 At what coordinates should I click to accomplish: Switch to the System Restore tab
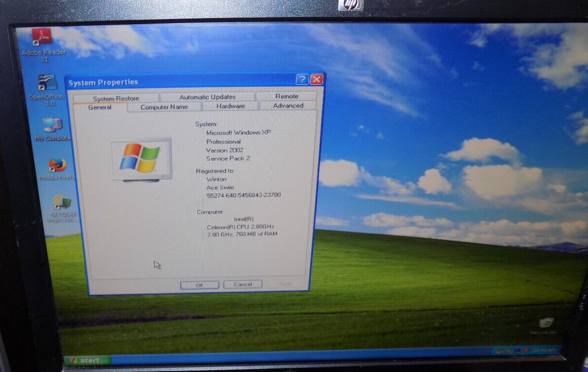tap(116, 98)
